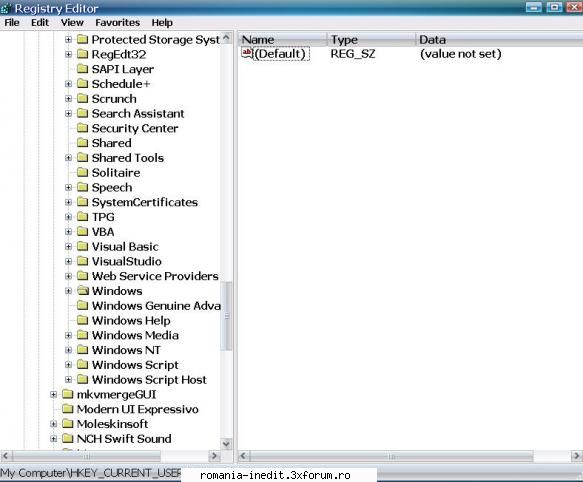Screen dimensions: 583x482
Task: Expand the Scrunch key
Action: (68, 99)
